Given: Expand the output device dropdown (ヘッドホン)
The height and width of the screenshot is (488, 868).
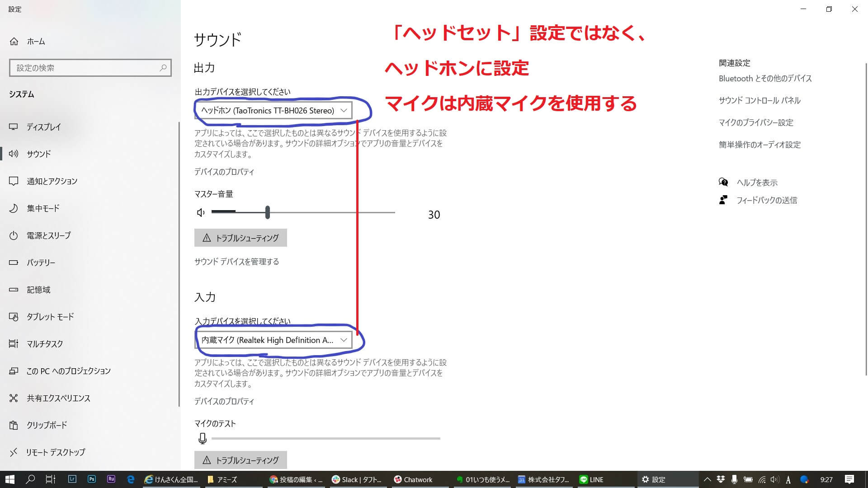Looking at the screenshot, I should tap(273, 111).
